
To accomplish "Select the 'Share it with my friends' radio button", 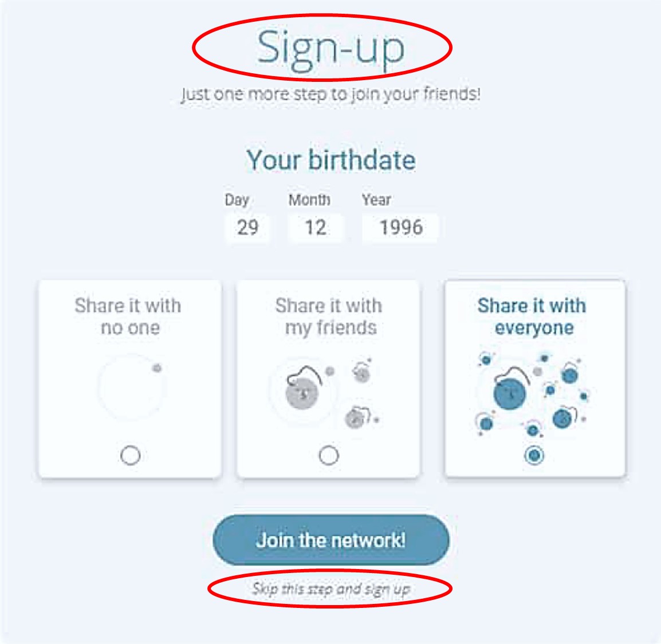I will pos(329,455).
